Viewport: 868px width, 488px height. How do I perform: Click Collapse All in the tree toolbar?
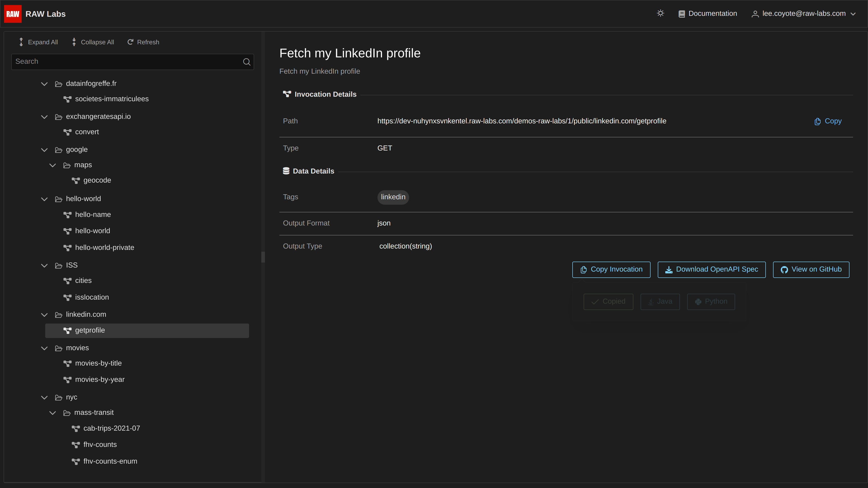(x=93, y=42)
